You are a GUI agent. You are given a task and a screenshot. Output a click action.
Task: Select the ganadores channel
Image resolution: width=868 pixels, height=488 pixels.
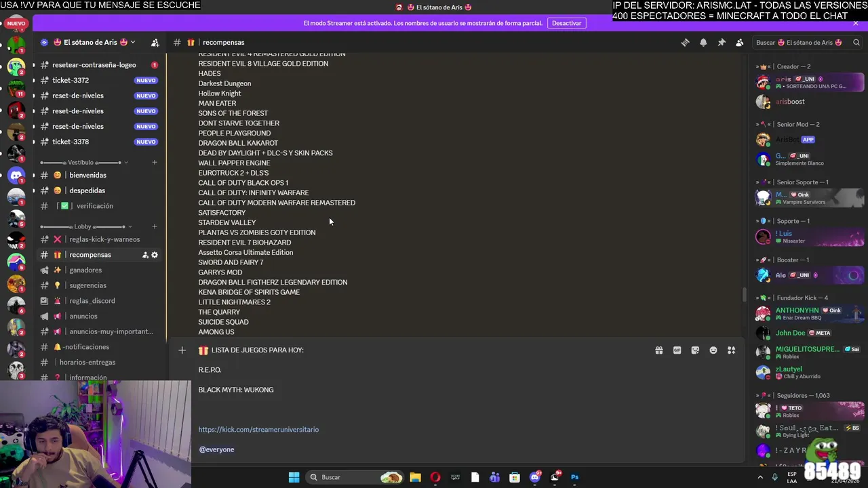99,270
